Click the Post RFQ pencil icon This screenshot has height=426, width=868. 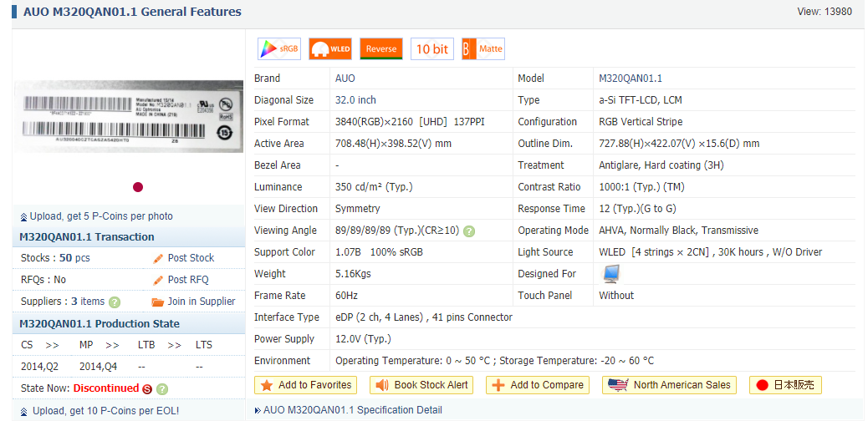click(x=158, y=280)
